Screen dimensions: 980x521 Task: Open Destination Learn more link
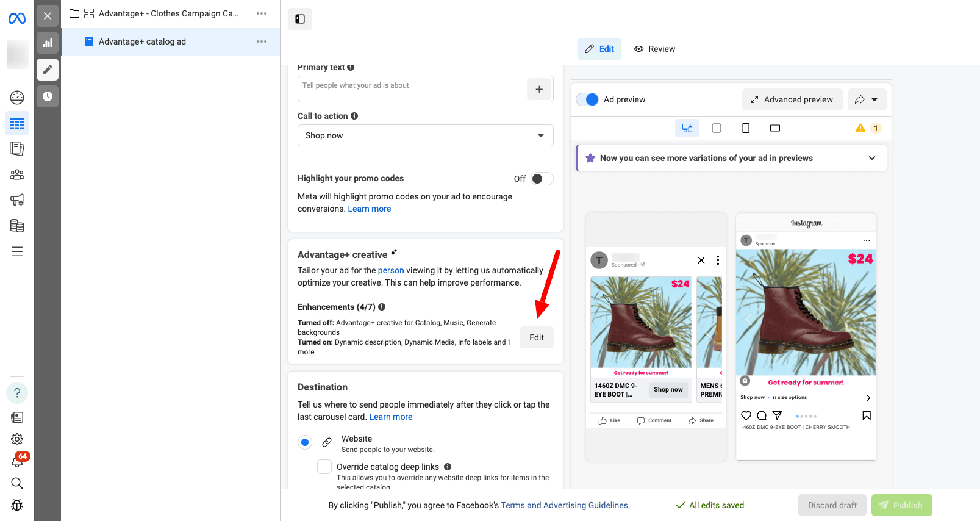[x=391, y=417]
